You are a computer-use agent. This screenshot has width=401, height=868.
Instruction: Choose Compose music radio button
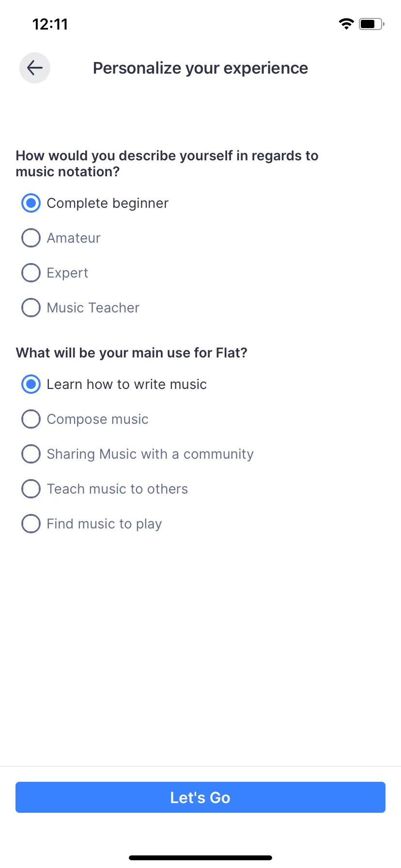click(x=31, y=419)
